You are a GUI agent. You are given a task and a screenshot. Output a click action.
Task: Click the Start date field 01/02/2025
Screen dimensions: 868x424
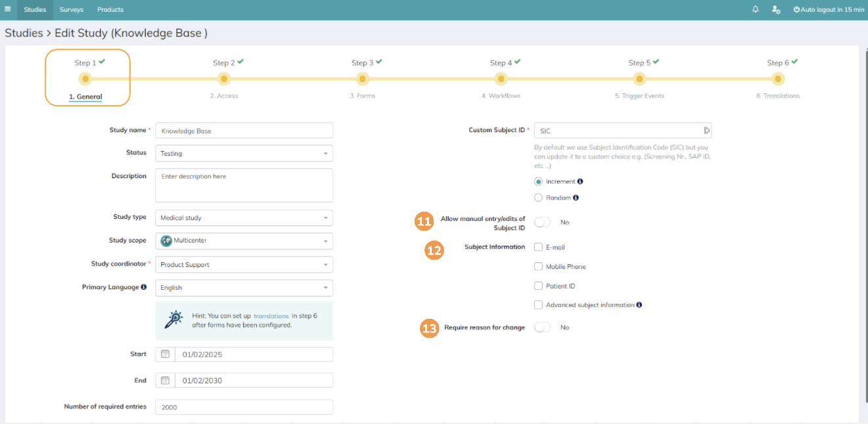(x=254, y=354)
